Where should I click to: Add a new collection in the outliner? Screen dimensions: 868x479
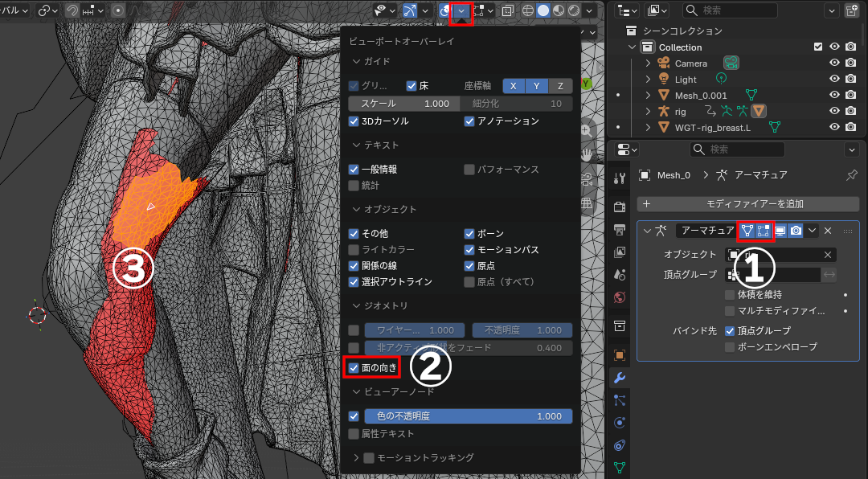coord(852,10)
